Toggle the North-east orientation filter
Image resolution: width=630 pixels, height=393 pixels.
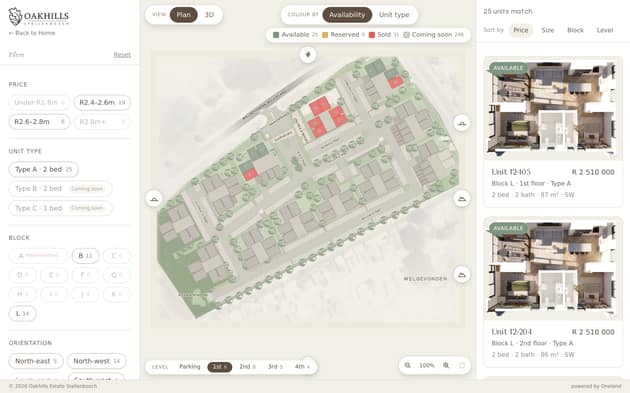(36, 361)
